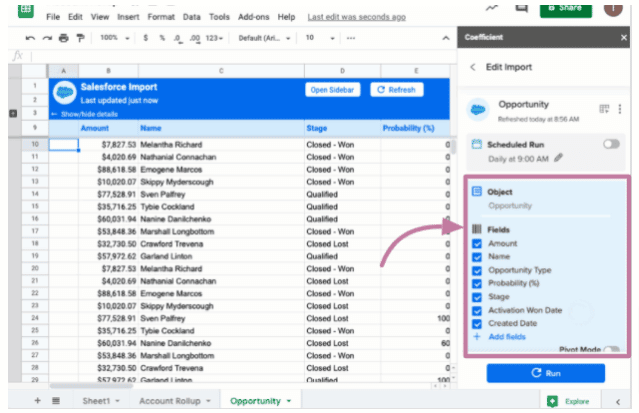
Task: Click the blue Run button
Action: coord(545,373)
